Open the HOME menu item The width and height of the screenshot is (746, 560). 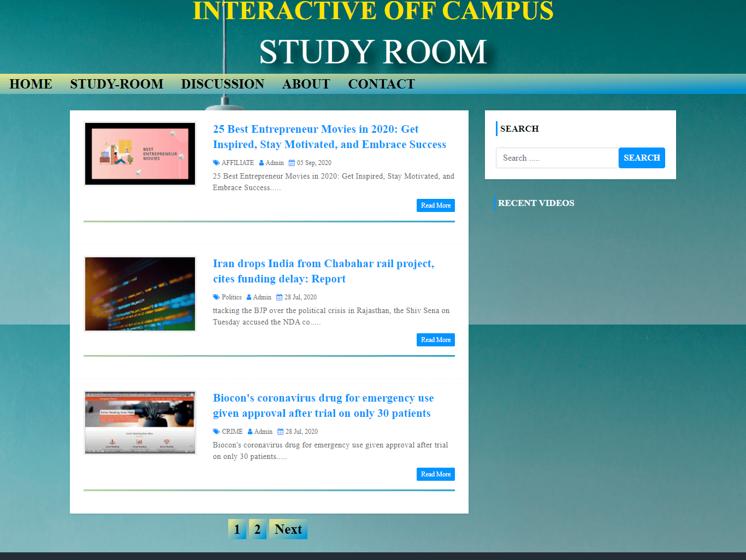pos(31,84)
